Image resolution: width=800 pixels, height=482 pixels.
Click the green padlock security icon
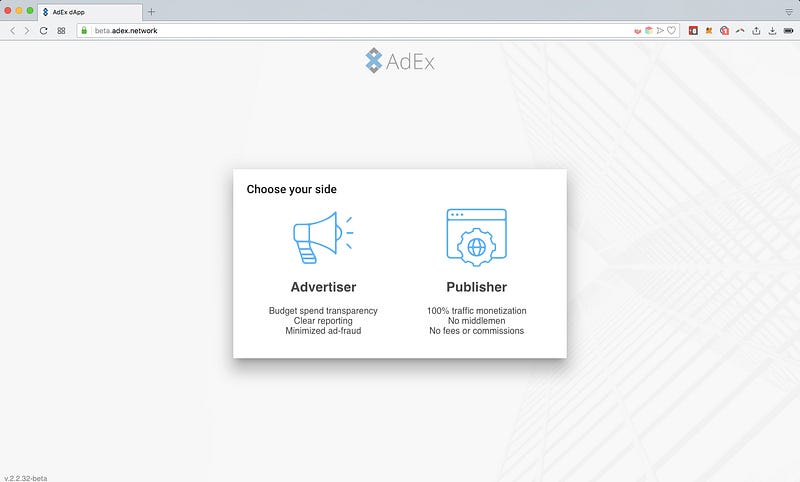point(84,31)
